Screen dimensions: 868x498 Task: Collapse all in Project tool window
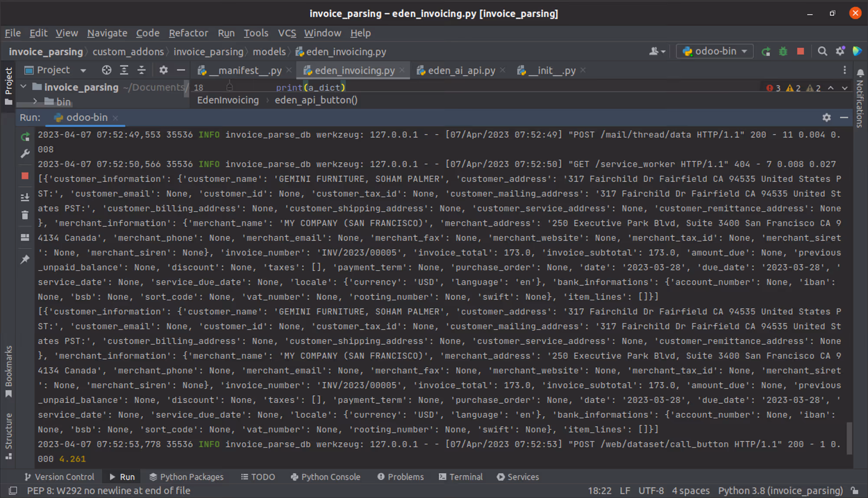(141, 70)
